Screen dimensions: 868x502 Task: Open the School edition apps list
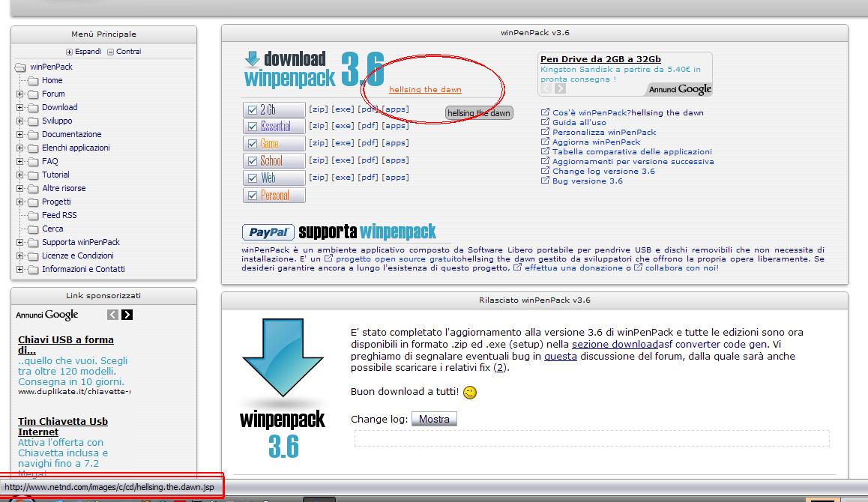pos(395,160)
